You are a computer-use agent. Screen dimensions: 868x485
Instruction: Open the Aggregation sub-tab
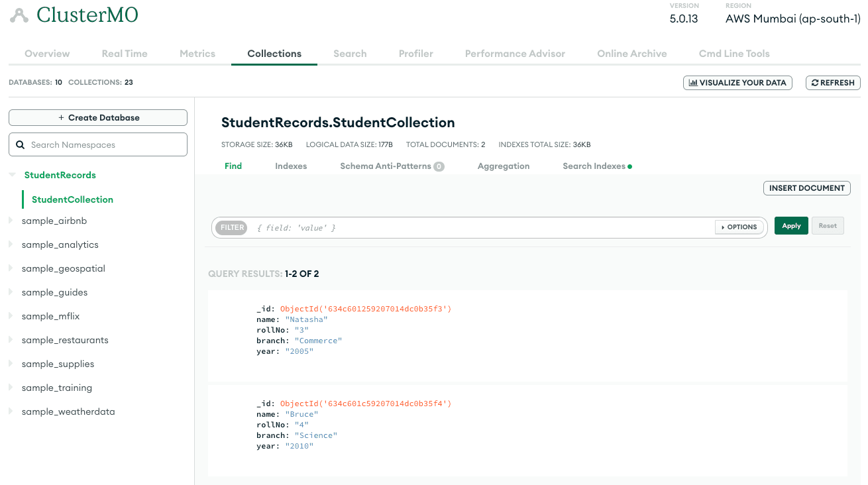[503, 166]
